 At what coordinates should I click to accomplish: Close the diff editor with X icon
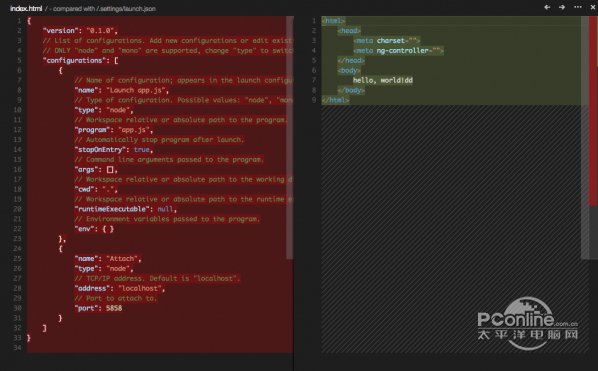coord(593,7)
